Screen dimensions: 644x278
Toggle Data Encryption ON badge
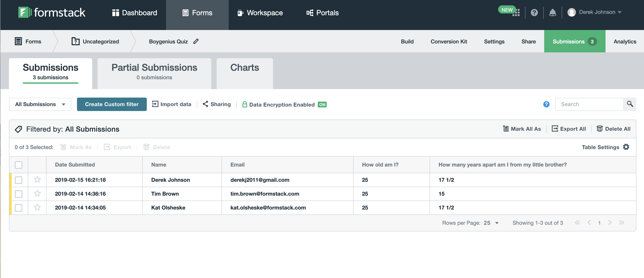point(322,105)
